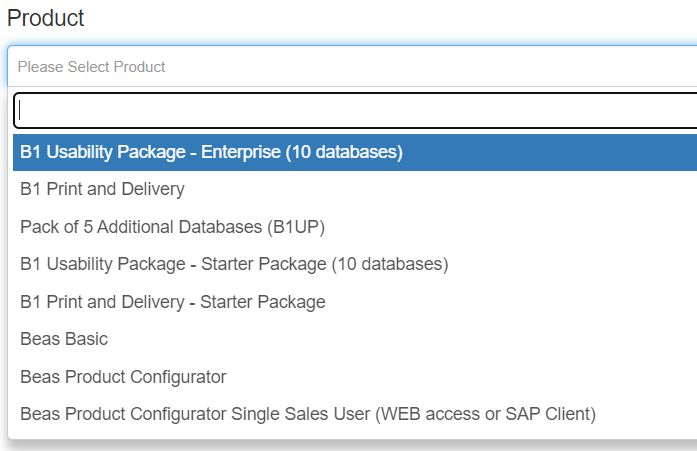Choose the Print and Delivery Starter edition

point(355,302)
